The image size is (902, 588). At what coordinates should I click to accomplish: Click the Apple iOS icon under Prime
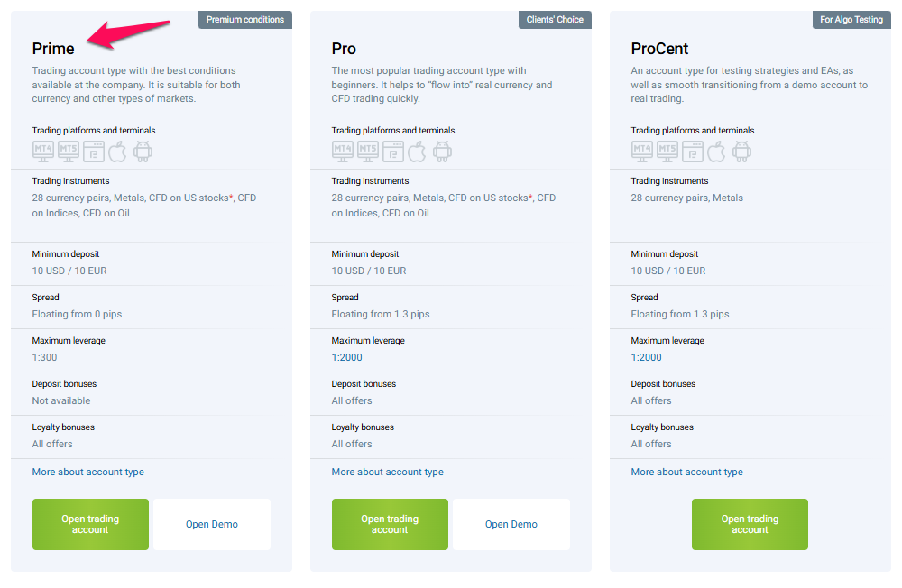point(117,152)
